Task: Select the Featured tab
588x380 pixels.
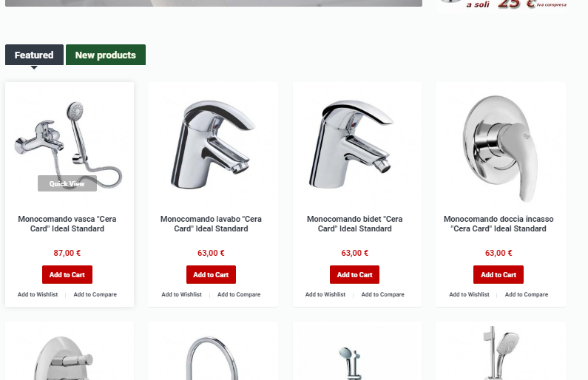Action: [x=34, y=55]
